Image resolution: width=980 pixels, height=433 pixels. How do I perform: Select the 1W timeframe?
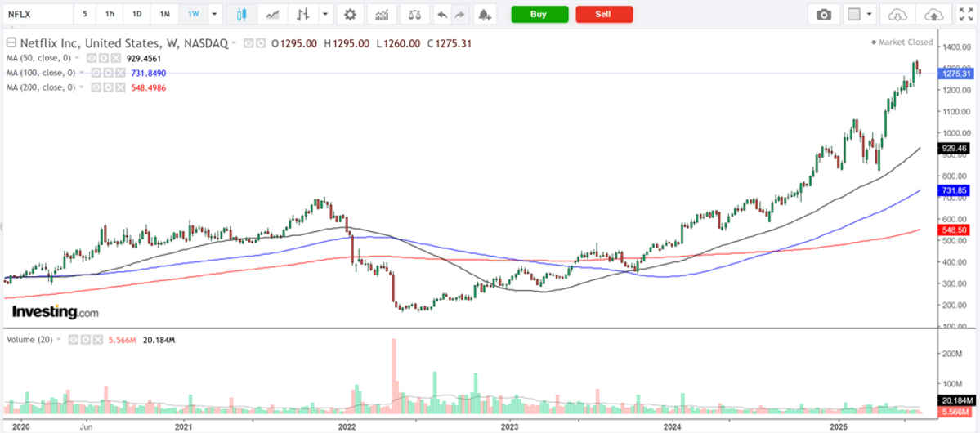[194, 15]
